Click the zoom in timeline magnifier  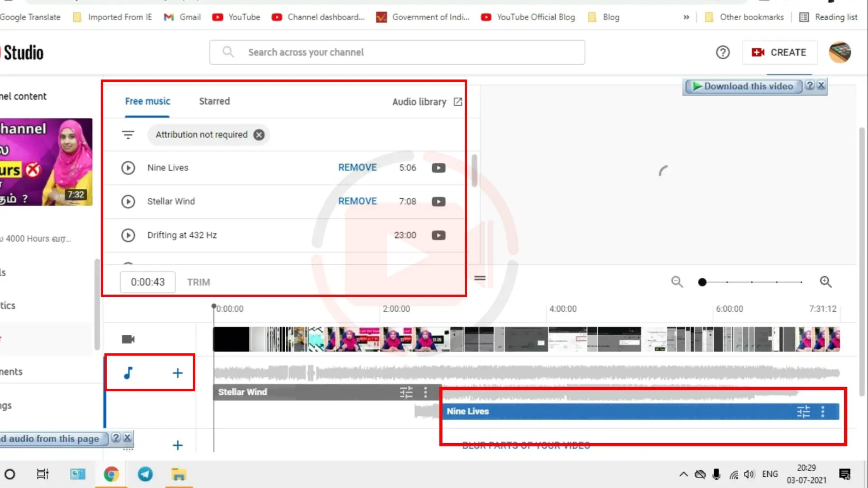826,282
